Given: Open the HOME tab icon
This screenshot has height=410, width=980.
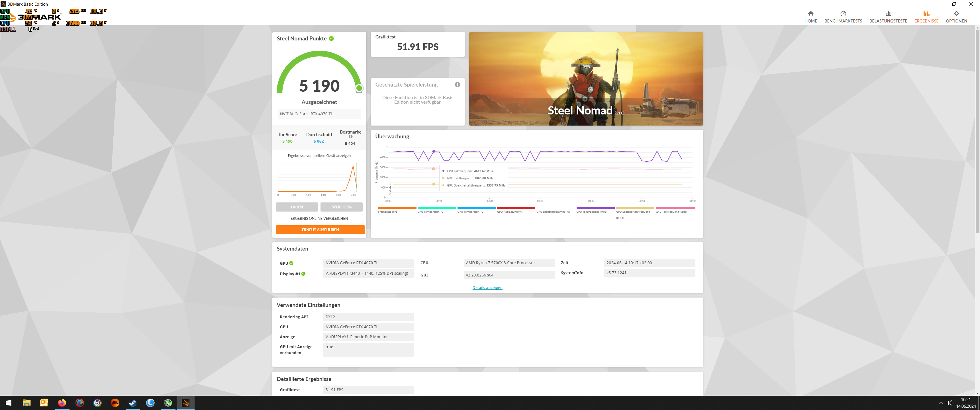Looking at the screenshot, I should coord(810,14).
